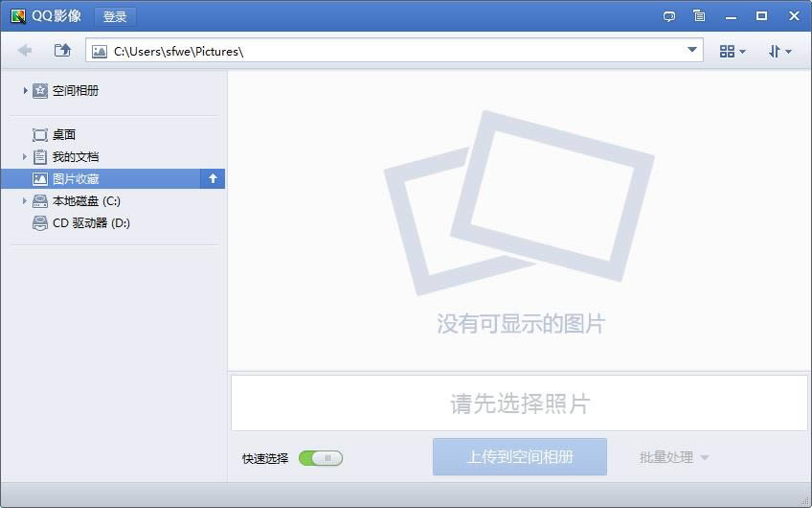This screenshot has width=812, height=508.
Task: Go up to the parent folder
Action: 62,50
